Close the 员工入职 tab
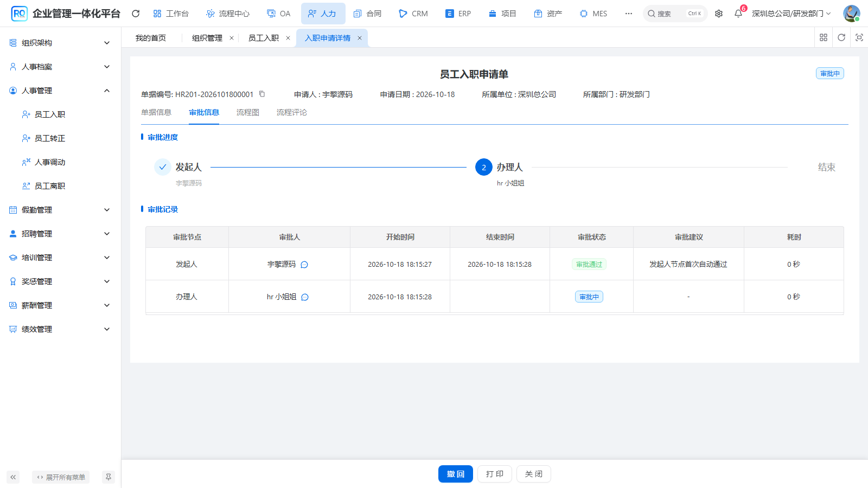 (x=288, y=38)
